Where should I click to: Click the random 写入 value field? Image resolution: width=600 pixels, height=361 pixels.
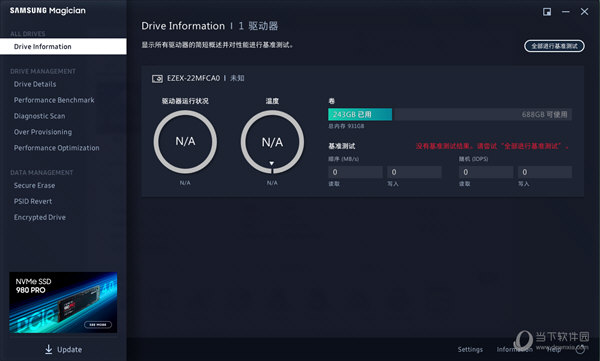(x=545, y=172)
